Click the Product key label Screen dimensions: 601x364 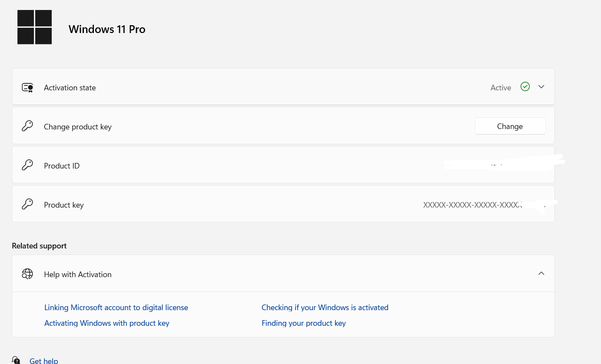pos(64,205)
